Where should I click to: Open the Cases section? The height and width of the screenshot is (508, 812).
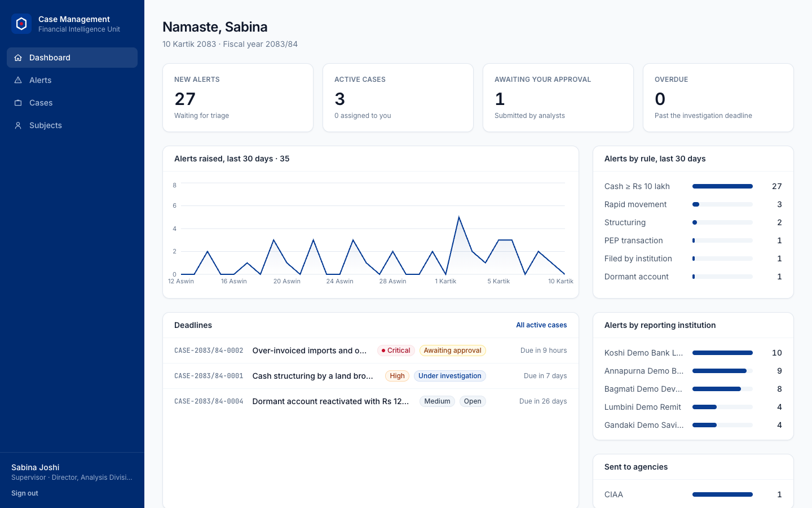tap(72, 103)
